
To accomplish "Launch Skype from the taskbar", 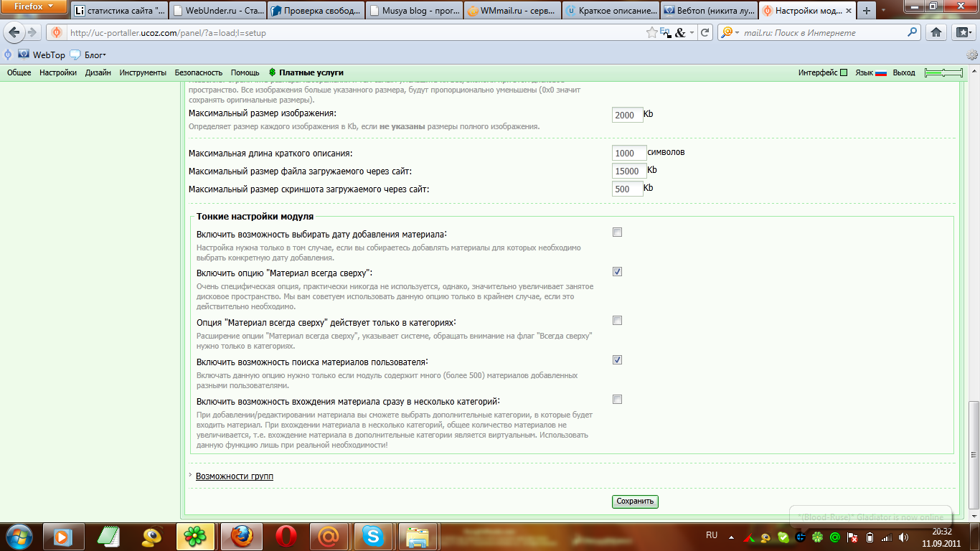I will click(372, 536).
